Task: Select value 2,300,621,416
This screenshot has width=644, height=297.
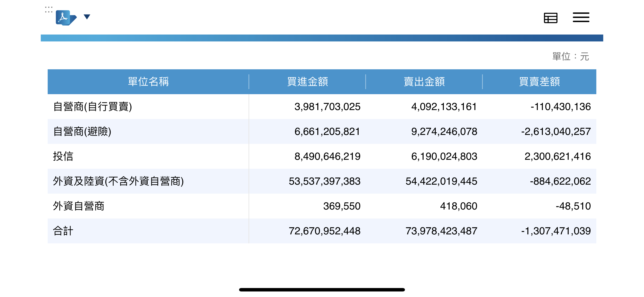Action: 557,156
